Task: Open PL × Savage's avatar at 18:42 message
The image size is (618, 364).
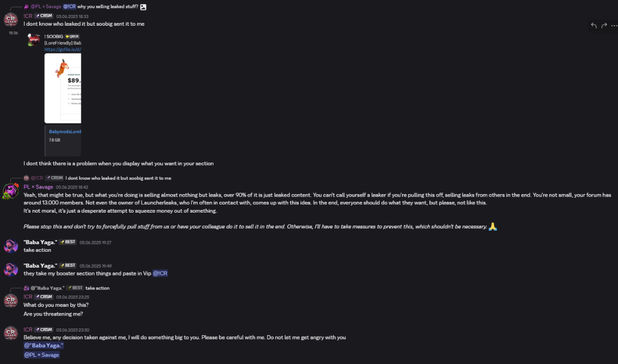Action: (11, 190)
